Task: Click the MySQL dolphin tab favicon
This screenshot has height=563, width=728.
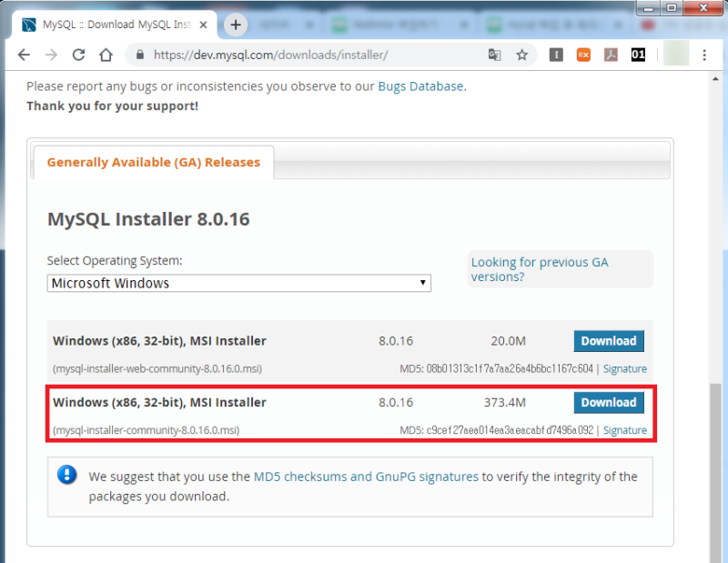Action: tap(29, 25)
